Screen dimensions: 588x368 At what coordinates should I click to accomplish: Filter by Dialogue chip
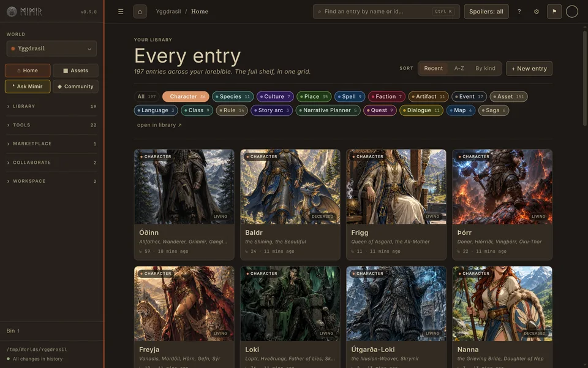pos(421,110)
